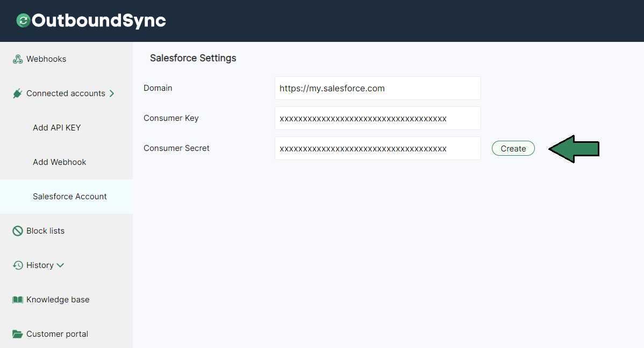Click the Domain input field
644x348 pixels.
click(377, 88)
